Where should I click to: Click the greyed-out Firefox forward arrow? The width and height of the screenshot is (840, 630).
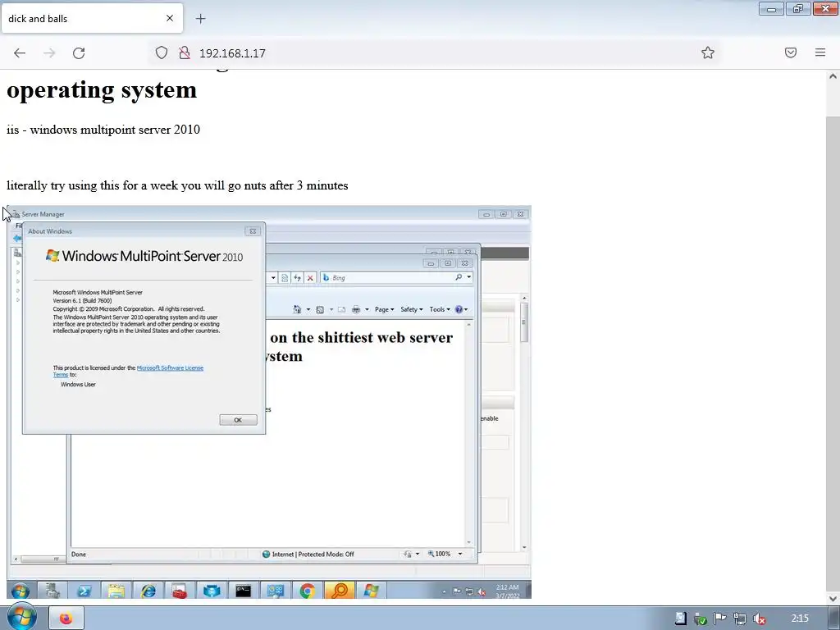[49, 53]
